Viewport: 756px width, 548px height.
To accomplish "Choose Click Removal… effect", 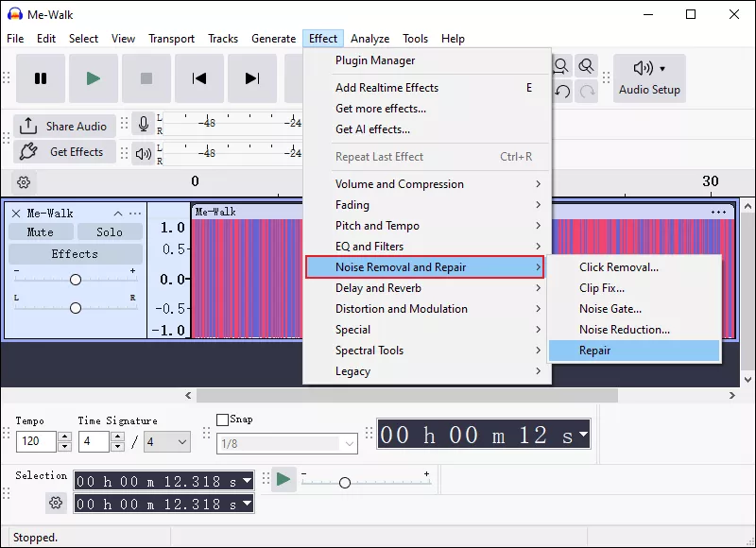I will [634, 267].
